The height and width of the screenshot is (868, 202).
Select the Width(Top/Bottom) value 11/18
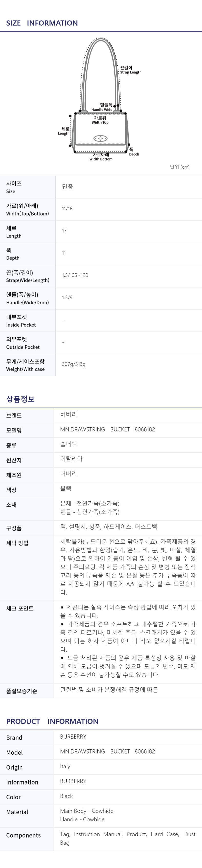tap(67, 209)
